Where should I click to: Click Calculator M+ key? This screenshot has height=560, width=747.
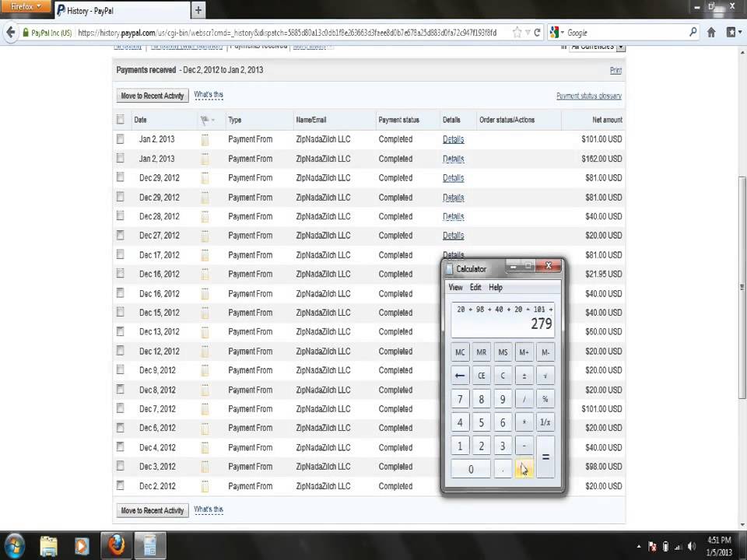(x=524, y=352)
